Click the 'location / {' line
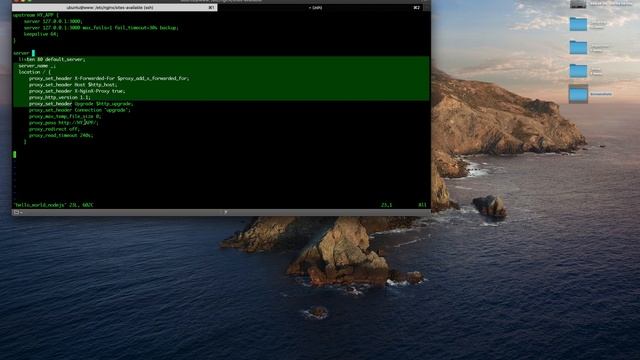Screen dimensions: 640x360 pos(35,72)
